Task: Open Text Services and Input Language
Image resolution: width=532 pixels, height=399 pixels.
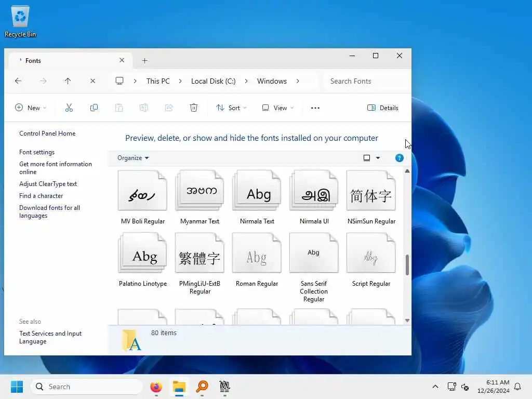Action: point(50,337)
